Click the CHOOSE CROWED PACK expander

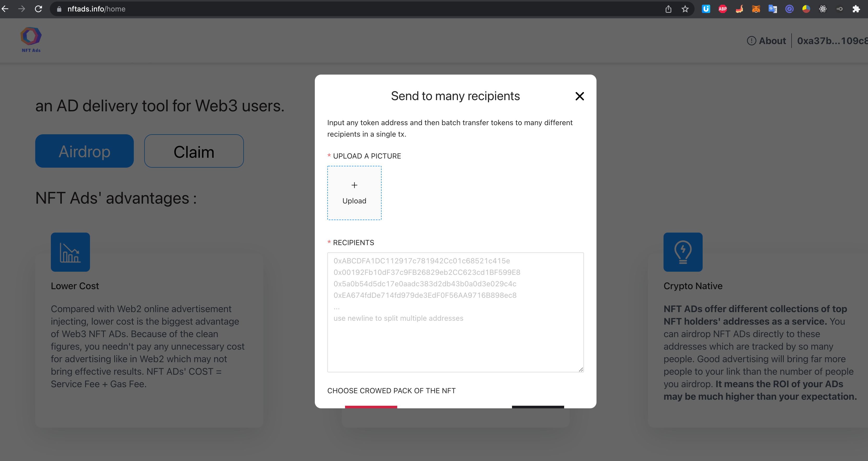[x=391, y=391]
